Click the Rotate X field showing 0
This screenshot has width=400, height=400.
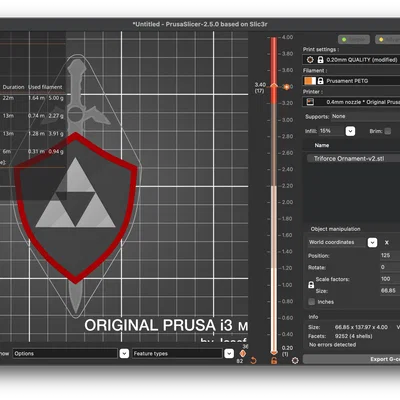[x=390, y=267]
